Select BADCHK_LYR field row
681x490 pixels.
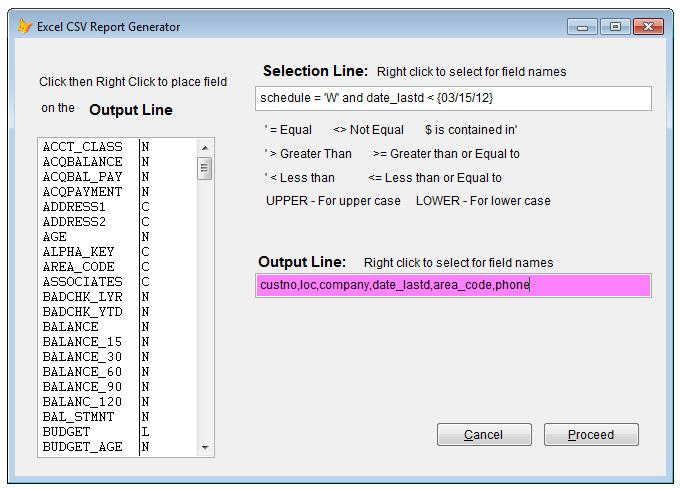[x=118, y=297]
